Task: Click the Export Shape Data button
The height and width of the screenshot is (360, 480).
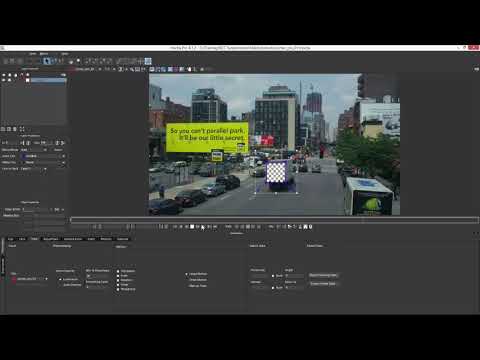Action: [x=323, y=284]
